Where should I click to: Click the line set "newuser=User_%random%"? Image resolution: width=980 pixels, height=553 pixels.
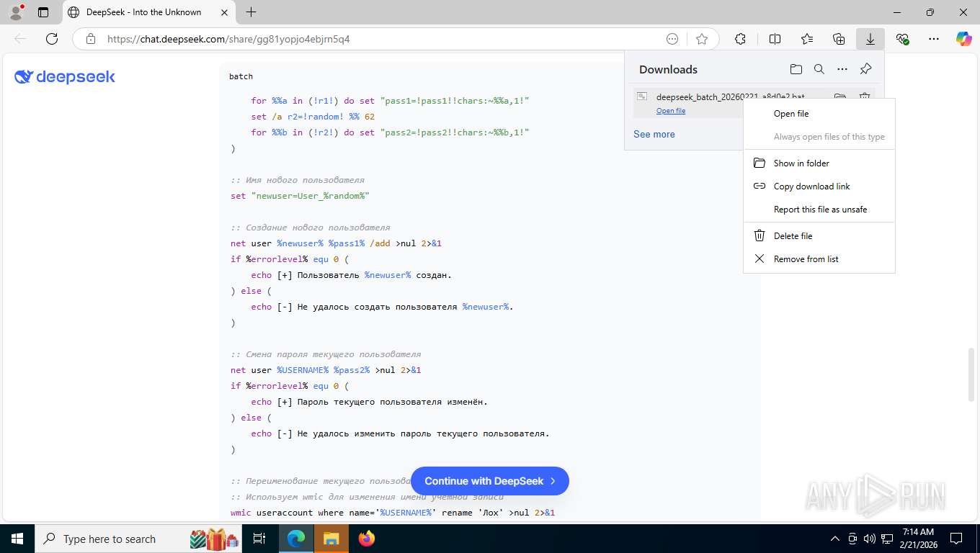click(x=300, y=196)
